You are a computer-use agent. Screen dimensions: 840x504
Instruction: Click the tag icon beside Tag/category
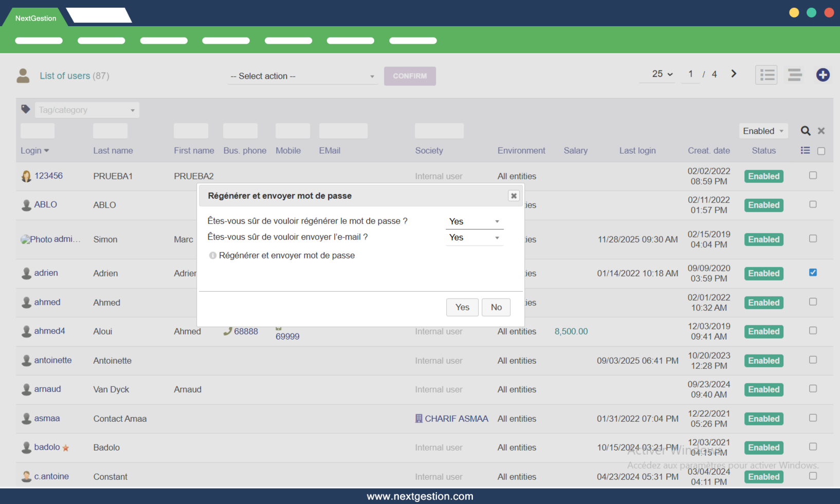pyautogui.click(x=26, y=109)
